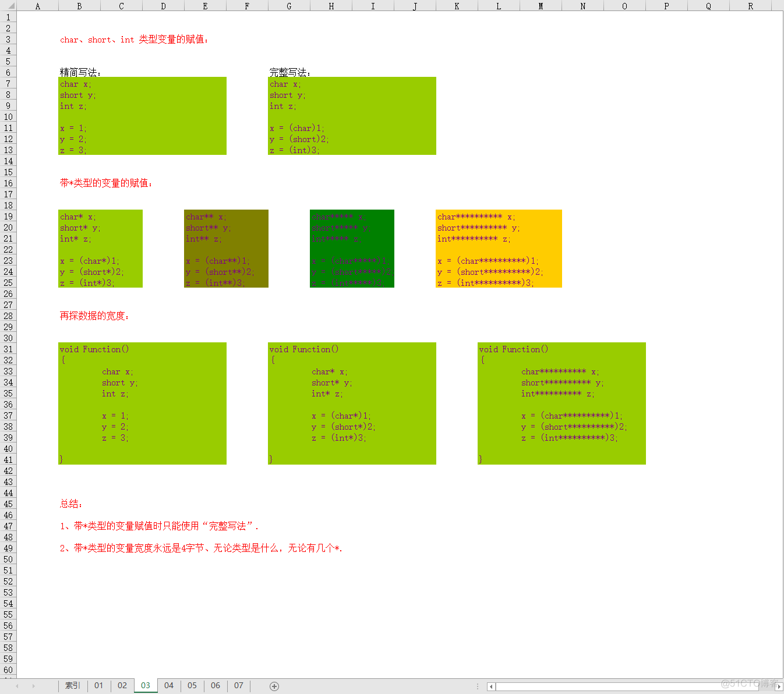Select row 60 header
784x694 pixels.
[8, 670]
